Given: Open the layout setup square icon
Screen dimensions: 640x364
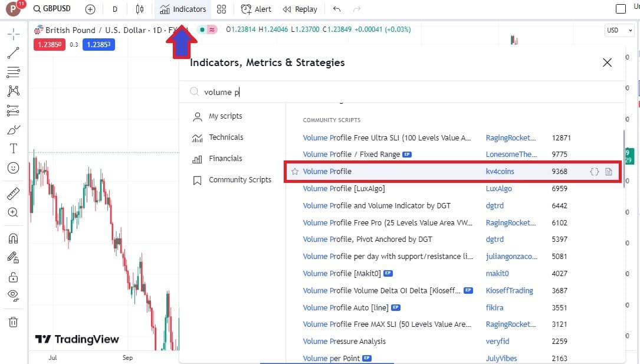Looking at the screenshot, I should click(x=621, y=9).
